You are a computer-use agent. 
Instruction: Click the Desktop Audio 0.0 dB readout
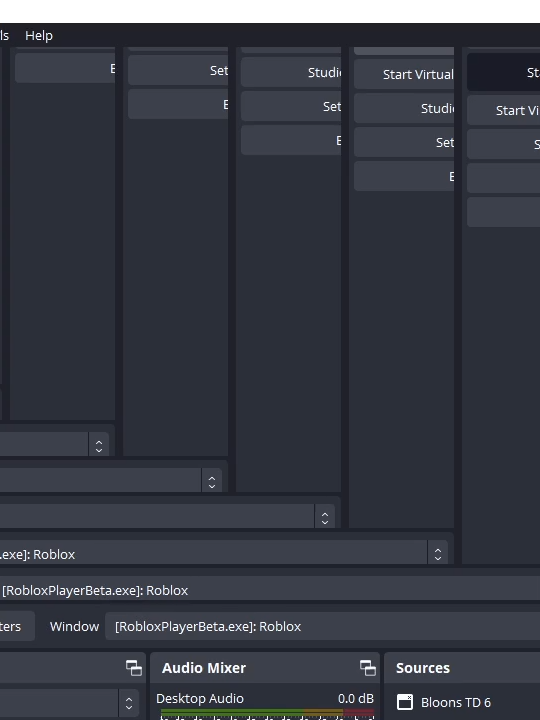pos(356,698)
